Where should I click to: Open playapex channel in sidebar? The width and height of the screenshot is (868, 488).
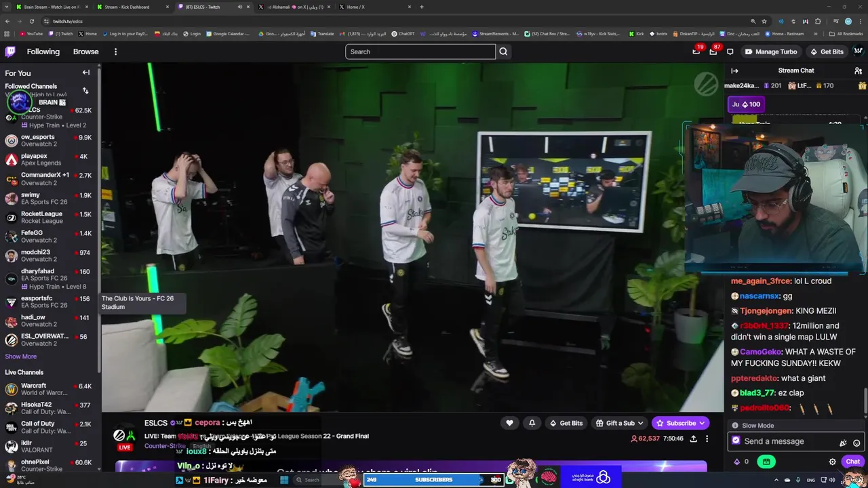coord(49,159)
